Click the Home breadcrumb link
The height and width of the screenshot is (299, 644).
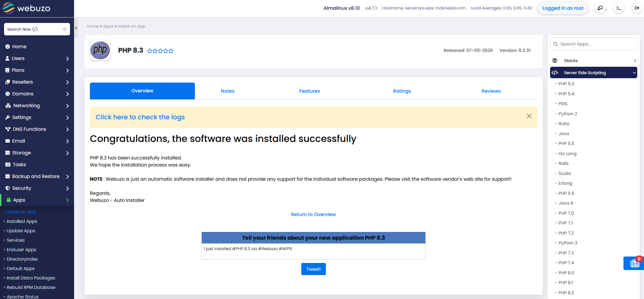[x=93, y=26]
